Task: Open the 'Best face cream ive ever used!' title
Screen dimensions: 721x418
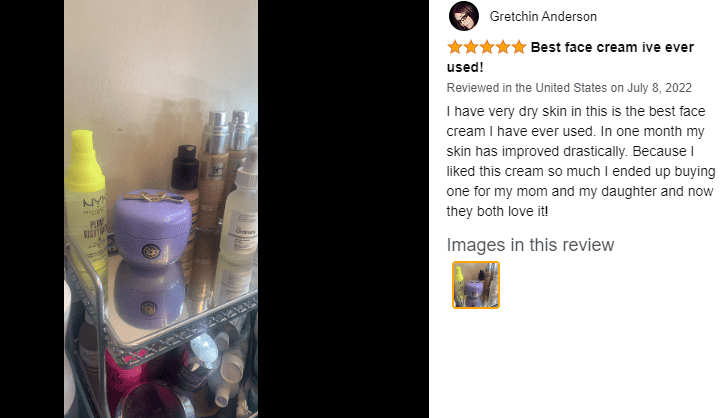Action: point(570,57)
